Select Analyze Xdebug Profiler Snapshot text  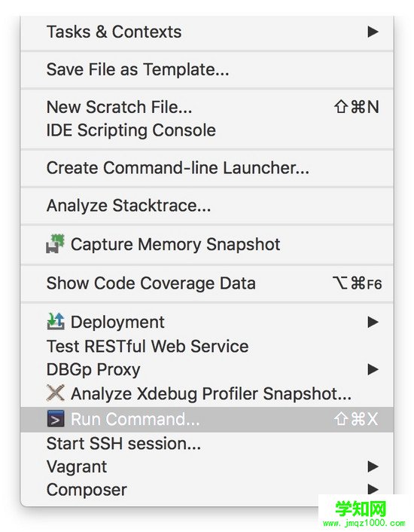click(211, 393)
